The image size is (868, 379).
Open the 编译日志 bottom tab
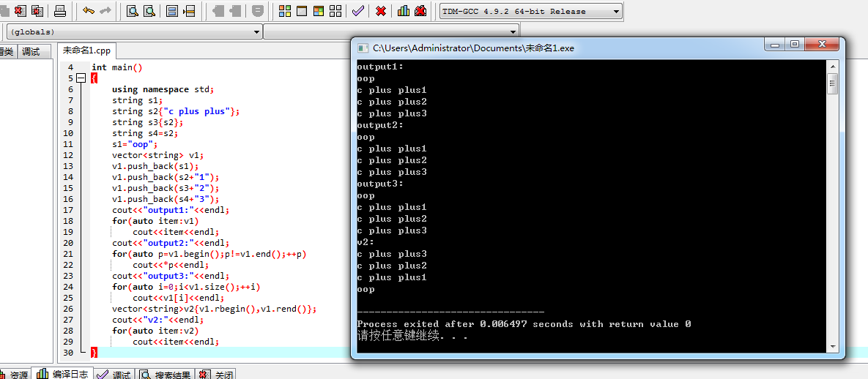[x=62, y=374]
